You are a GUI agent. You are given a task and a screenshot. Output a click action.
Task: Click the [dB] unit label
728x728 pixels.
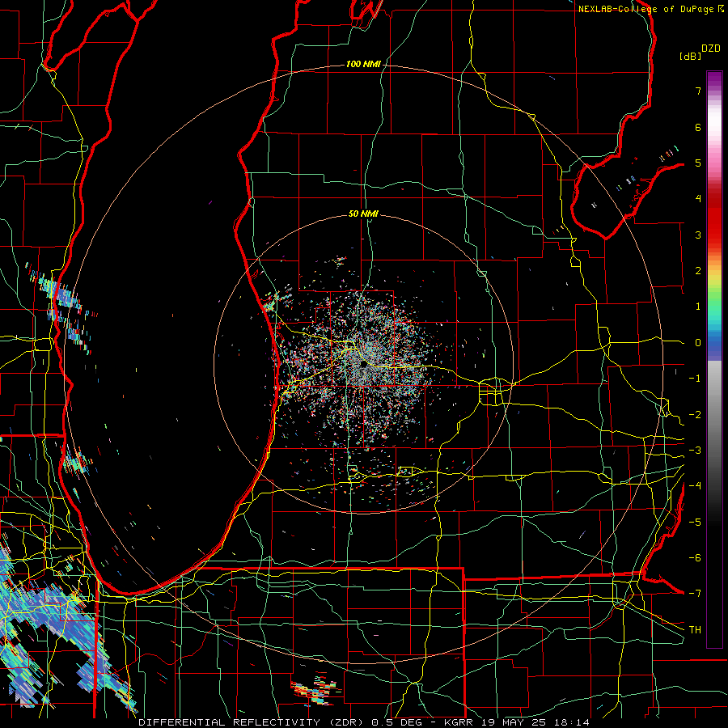[690, 56]
